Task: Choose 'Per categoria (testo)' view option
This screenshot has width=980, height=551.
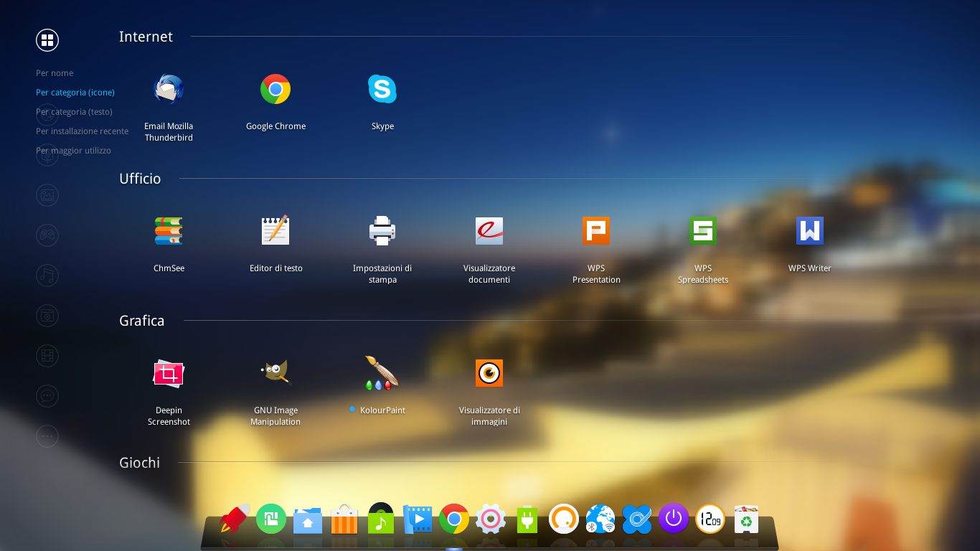Action: (x=74, y=112)
